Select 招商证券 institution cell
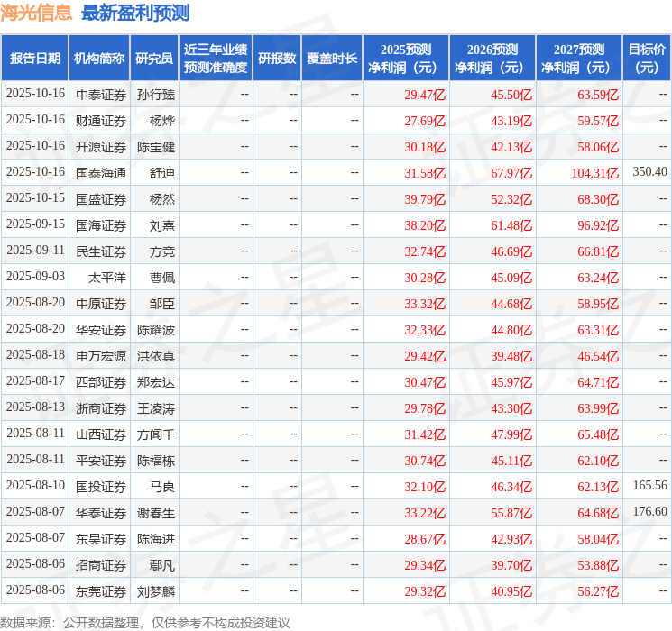The width and height of the screenshot is (672, 631). 101,565
